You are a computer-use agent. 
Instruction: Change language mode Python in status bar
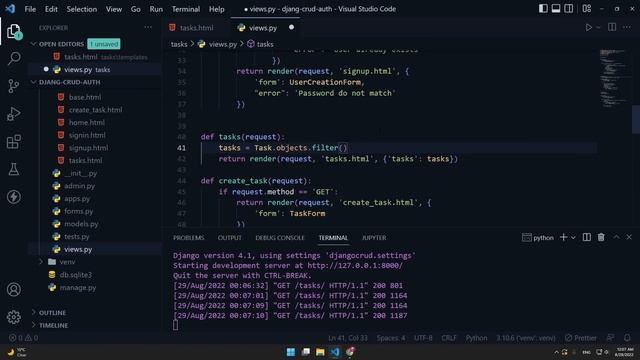tap(476, 338)
